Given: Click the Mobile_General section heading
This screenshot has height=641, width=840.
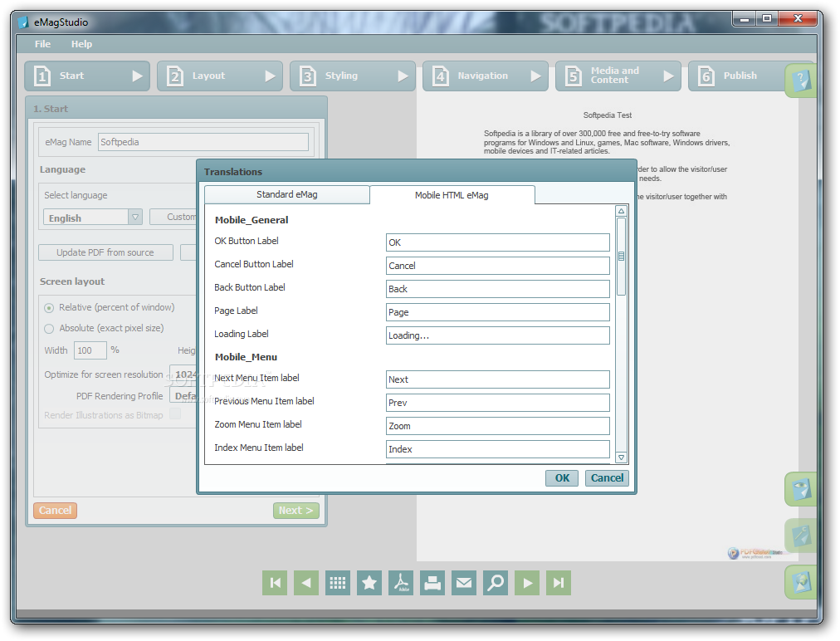Looking at the screenshot, I should pyautogui.click(x=252, y=220).
